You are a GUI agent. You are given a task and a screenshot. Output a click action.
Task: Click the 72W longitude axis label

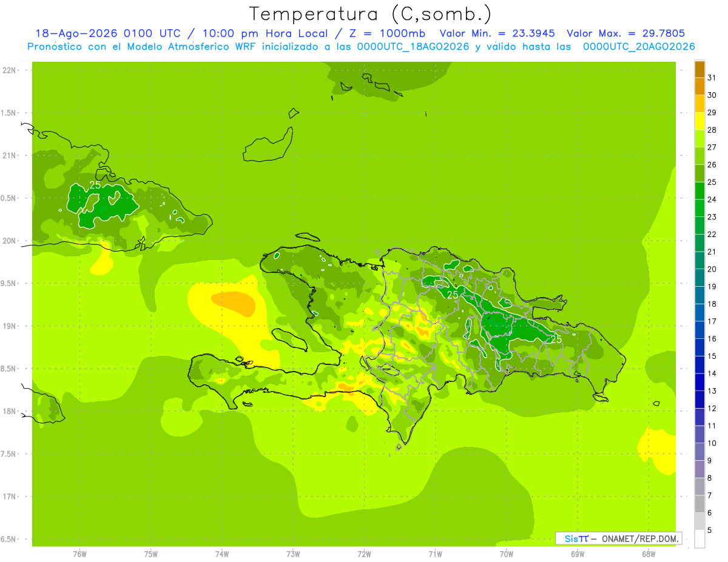tap(364, 554)
